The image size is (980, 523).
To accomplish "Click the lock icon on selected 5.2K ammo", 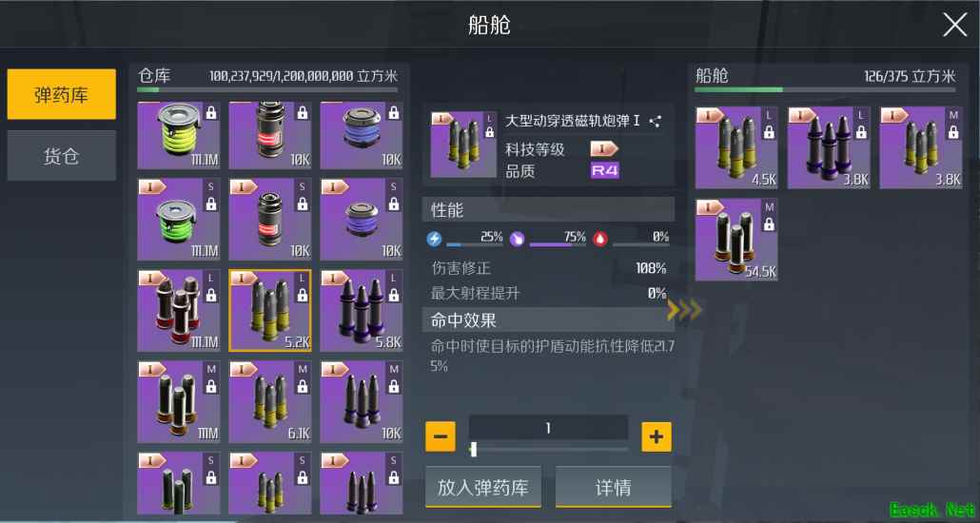I will pyautogui.click(x=303, y=296).
